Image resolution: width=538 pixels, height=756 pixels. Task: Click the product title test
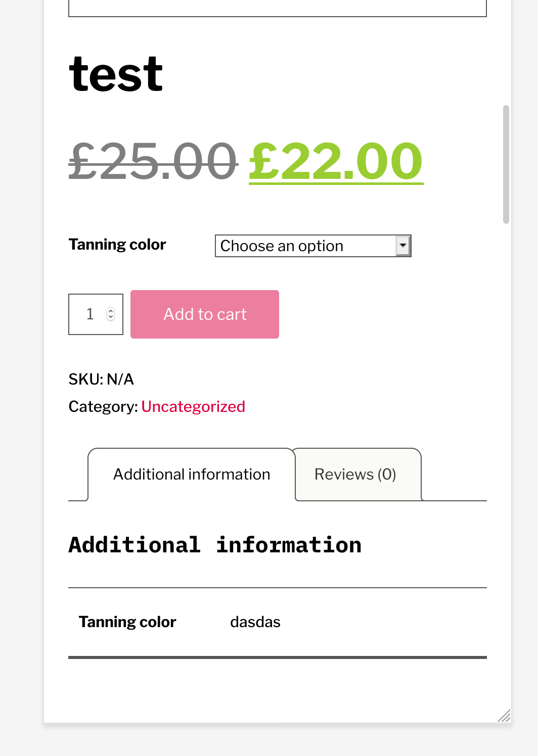coord(115,73)
